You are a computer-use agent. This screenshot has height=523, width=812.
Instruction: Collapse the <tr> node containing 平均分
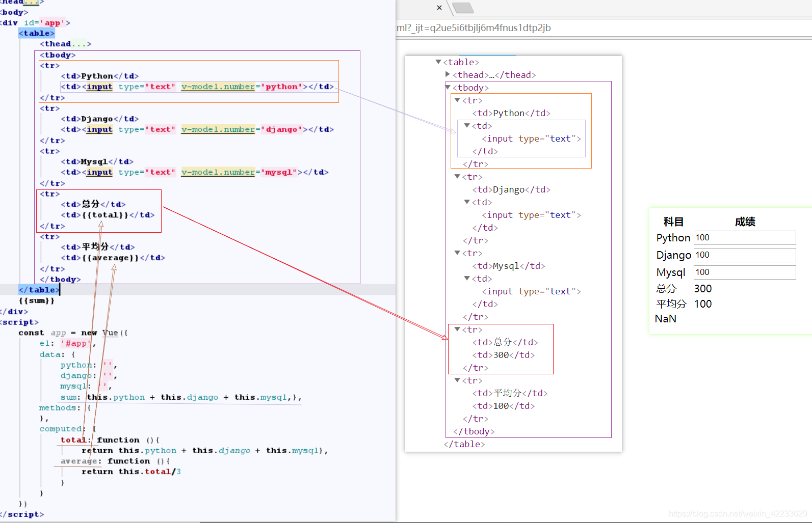click(x=457, y=380)
